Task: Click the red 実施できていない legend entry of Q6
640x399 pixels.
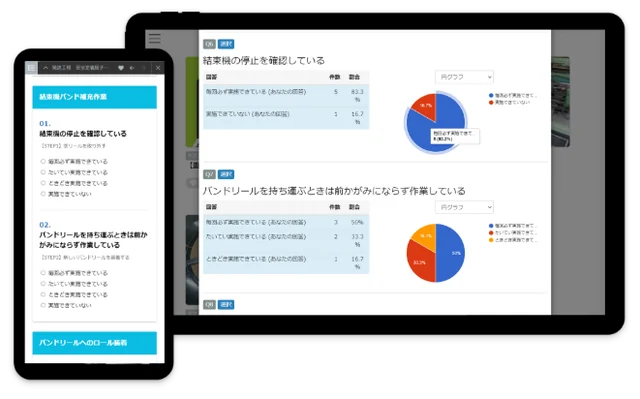Action: 509,102
